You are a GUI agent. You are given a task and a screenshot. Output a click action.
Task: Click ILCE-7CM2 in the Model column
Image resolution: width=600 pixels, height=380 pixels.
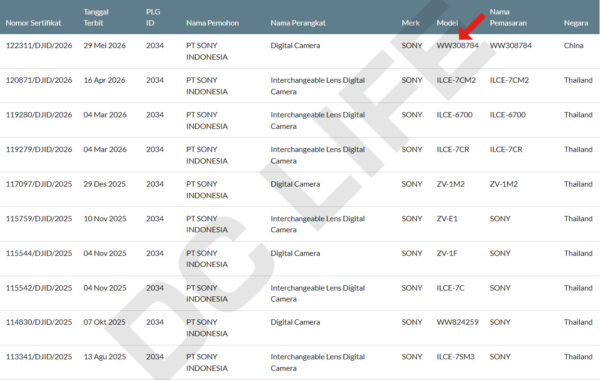[456, 80]
